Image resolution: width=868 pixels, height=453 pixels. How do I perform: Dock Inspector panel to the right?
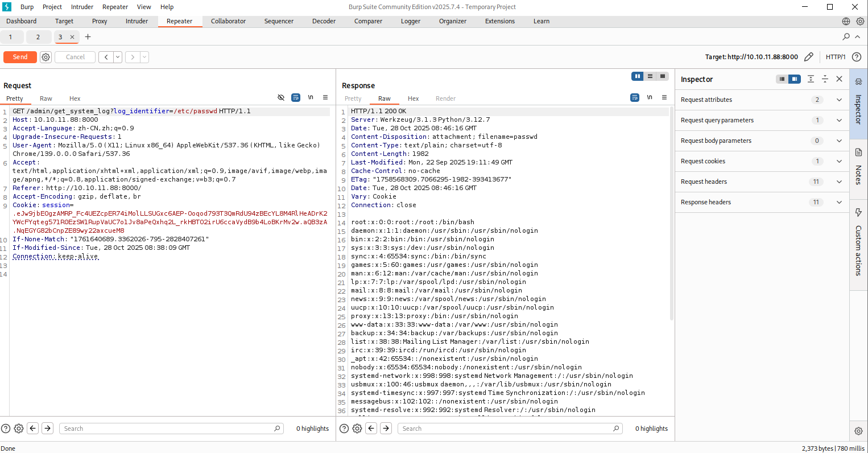pyautogui.click(x=795, y=79)
